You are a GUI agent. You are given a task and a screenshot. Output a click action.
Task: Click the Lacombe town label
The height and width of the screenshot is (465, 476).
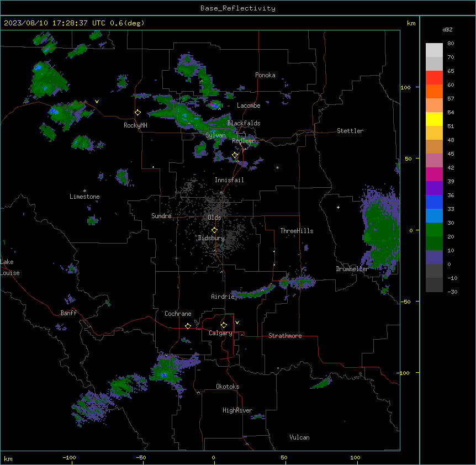248,105
